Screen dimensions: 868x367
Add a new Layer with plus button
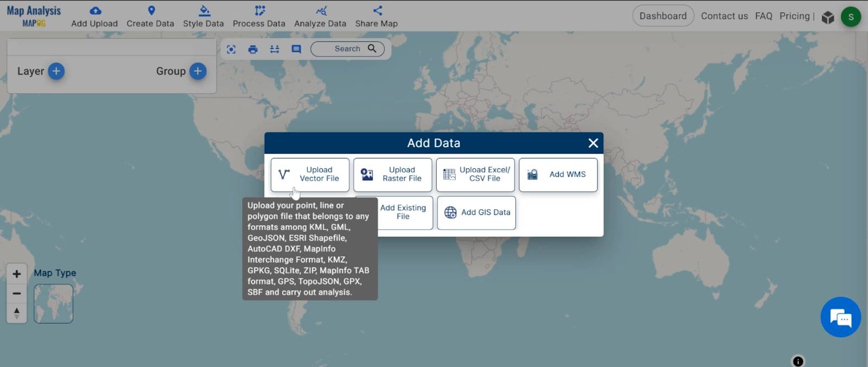pyautogui.click(x=56, y=71)
